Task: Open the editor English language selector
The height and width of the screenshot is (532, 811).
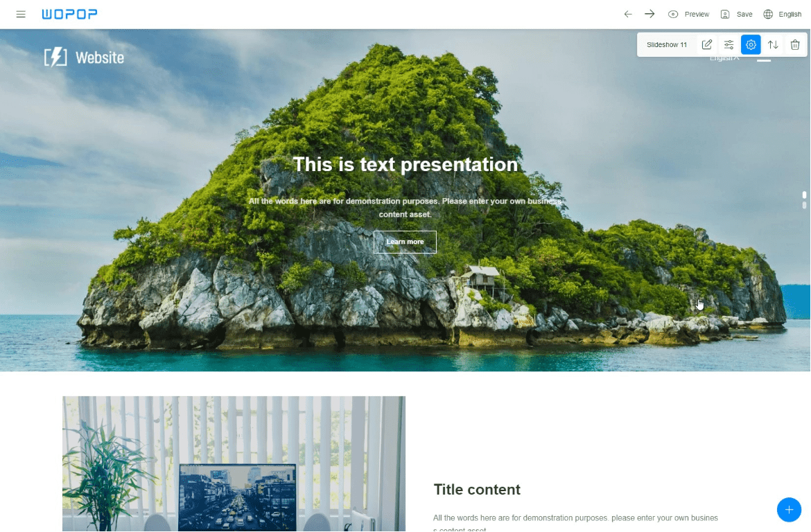Action: click(783, 14)
